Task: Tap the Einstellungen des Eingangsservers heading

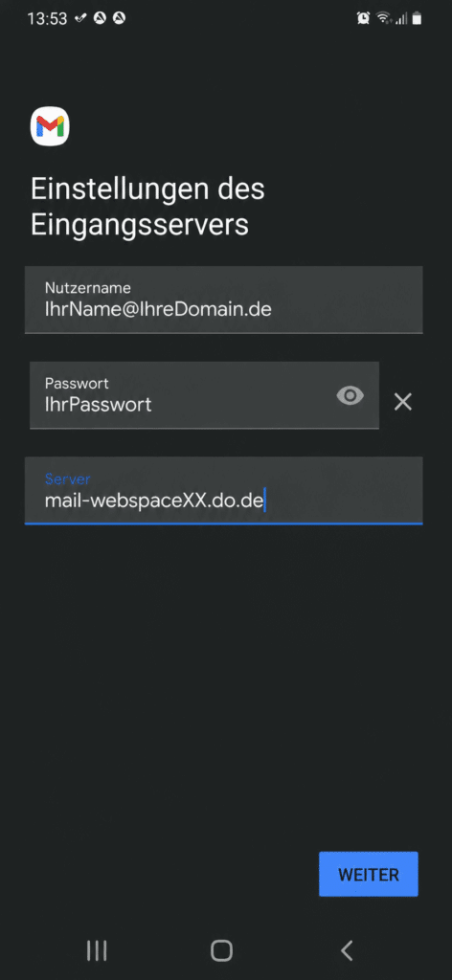Action: point(147,207)
